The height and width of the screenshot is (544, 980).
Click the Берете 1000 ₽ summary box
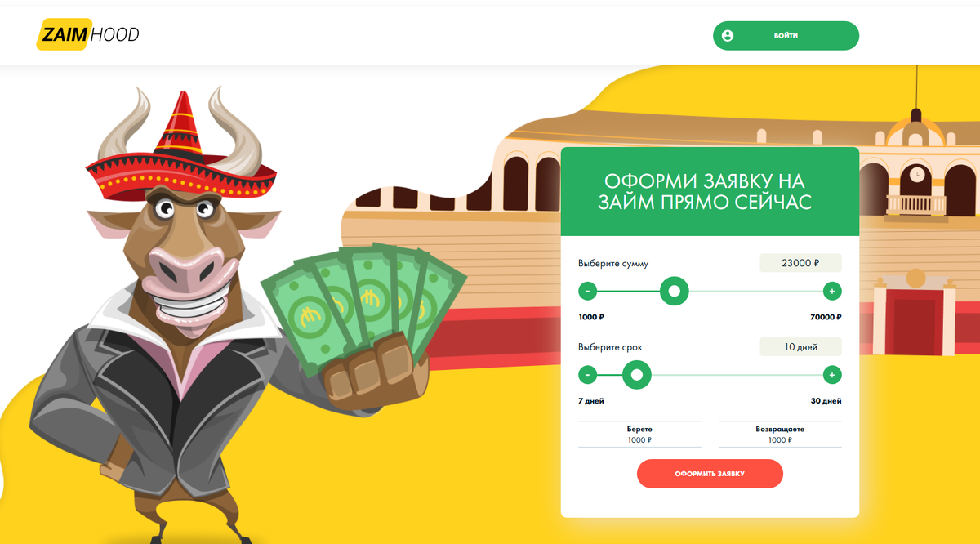639,435
